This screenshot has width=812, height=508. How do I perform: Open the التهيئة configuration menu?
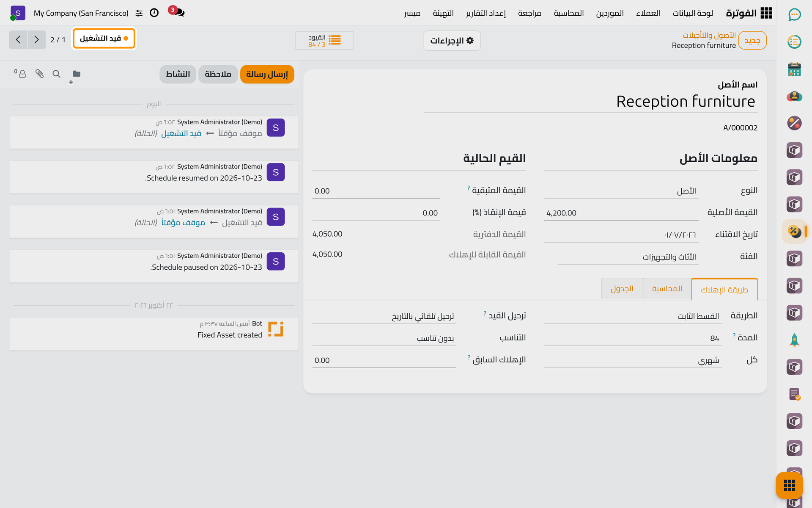[443, 13]
